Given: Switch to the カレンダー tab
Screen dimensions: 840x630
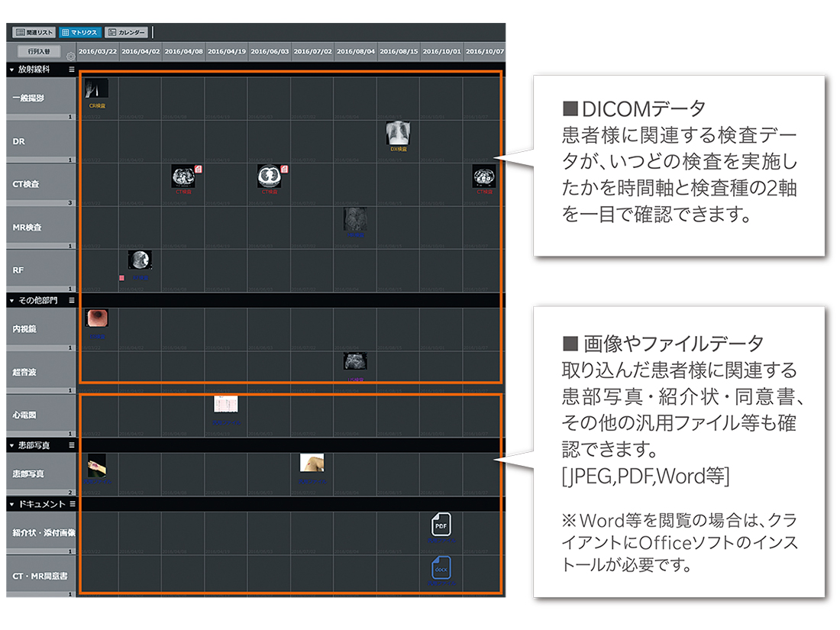Looking at the screenshot, I should pyautogui.click(x=126, y=33).
